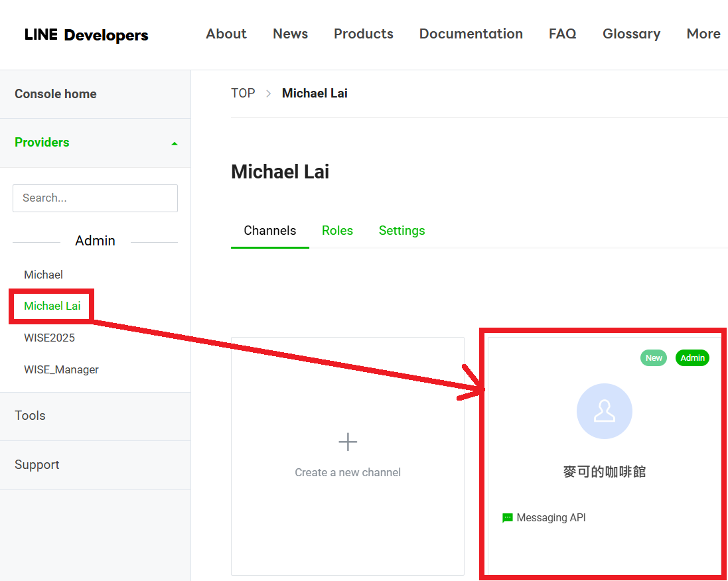The width and height of the screenshot is (728, 581).
Task: Click the provider Search field
Action: coord(95,198)
